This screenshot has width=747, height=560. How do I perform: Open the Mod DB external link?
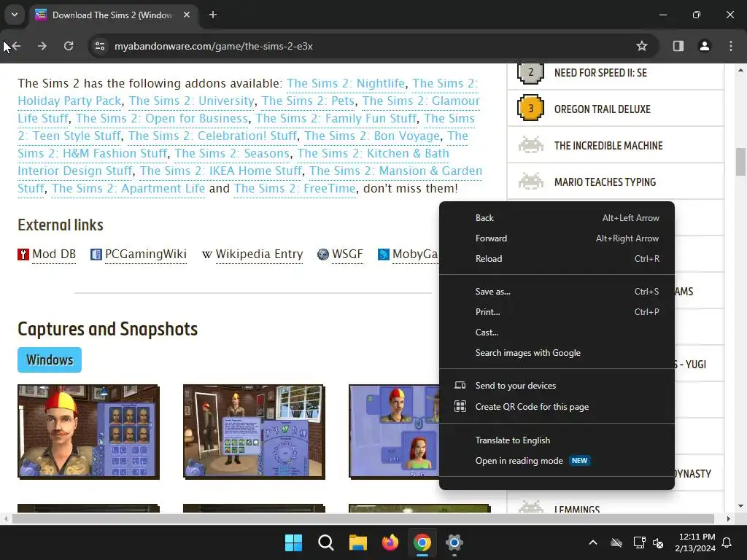tap(54, 254)
